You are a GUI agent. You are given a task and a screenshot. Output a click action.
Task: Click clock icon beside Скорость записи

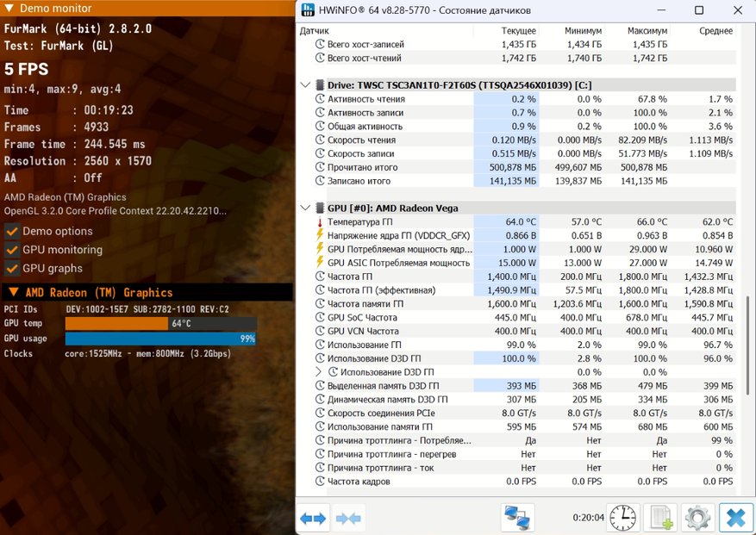320,153
